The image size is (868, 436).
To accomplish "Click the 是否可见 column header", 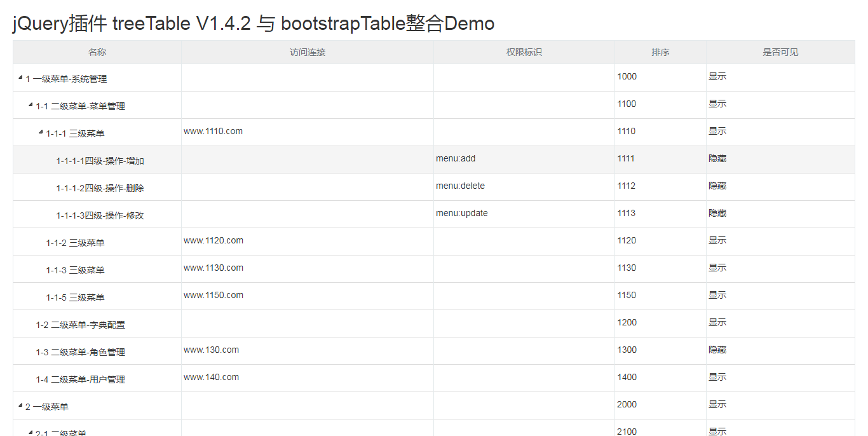I will pyautogui.click(x=781, y=52).
